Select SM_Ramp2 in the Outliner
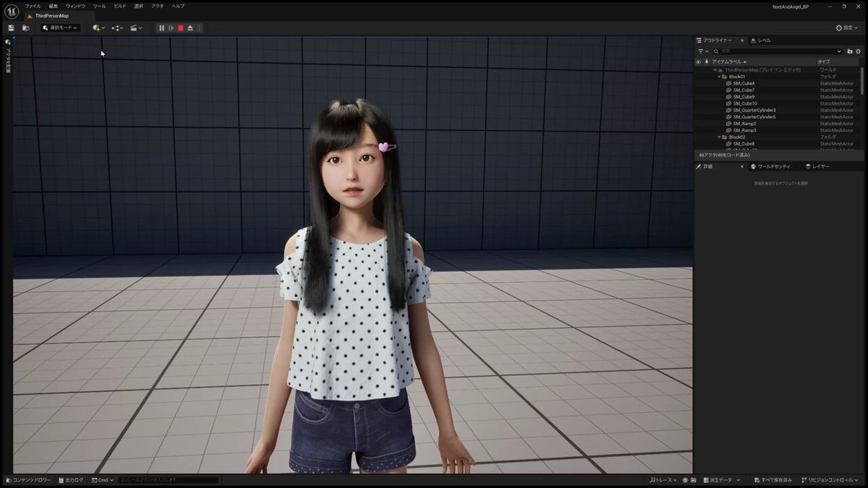Image resolution: width=868 pixels, height=488 pixels. click(x=744, y=124)
